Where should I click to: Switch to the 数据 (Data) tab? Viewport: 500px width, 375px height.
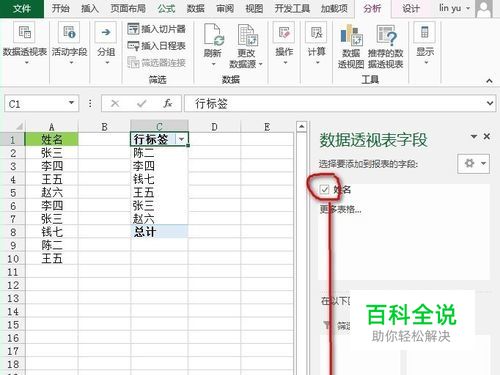196,8
